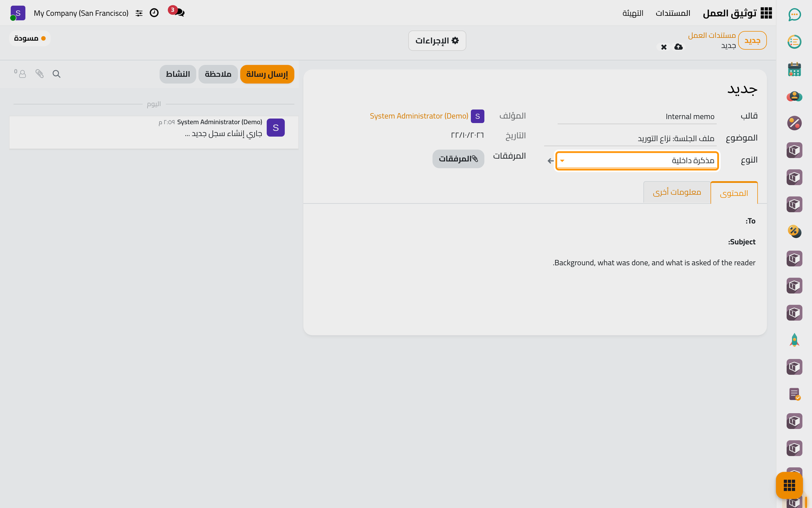Select the المحتوى content tab
812x508 pixels.
[734, 193]
